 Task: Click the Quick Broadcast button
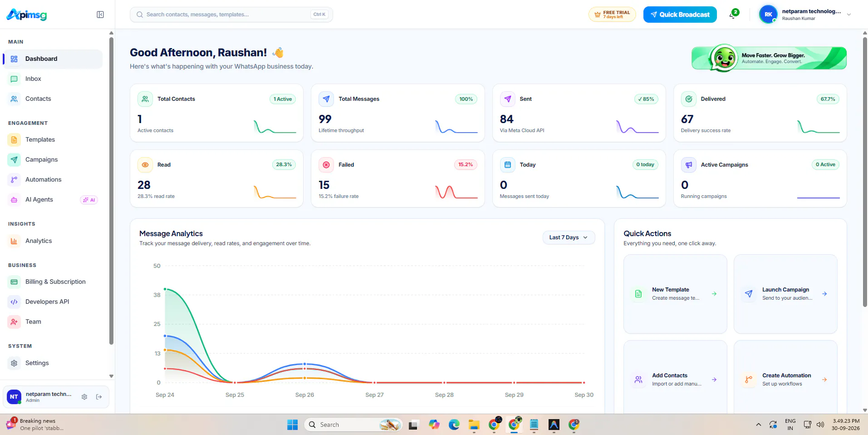point(680,15)
